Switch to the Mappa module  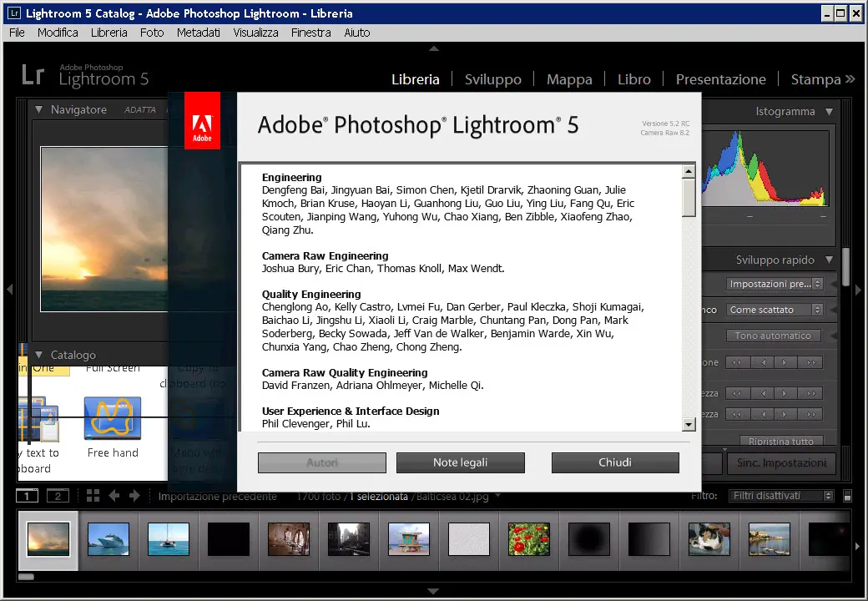569,79
